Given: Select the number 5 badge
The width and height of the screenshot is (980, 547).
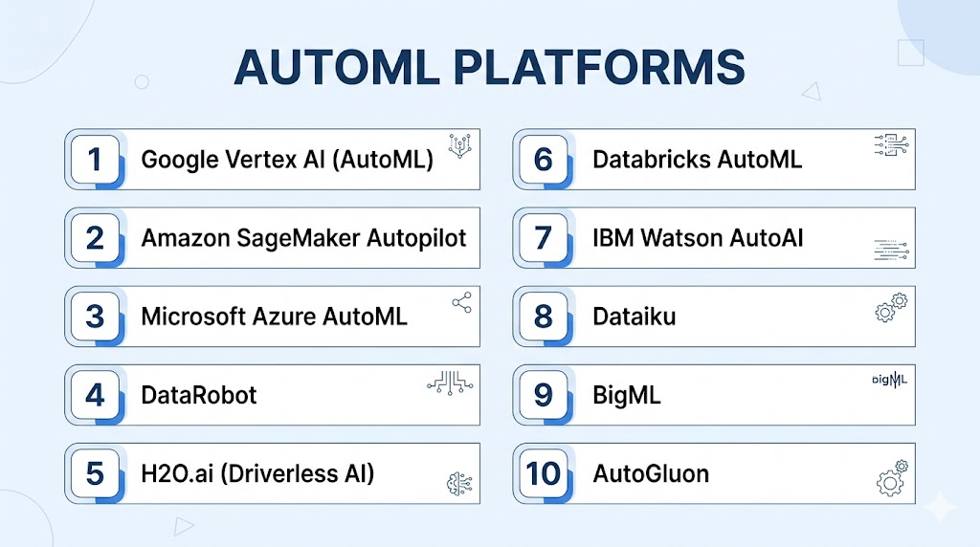Looking at the screenshot, I should [x=94, y=473].
